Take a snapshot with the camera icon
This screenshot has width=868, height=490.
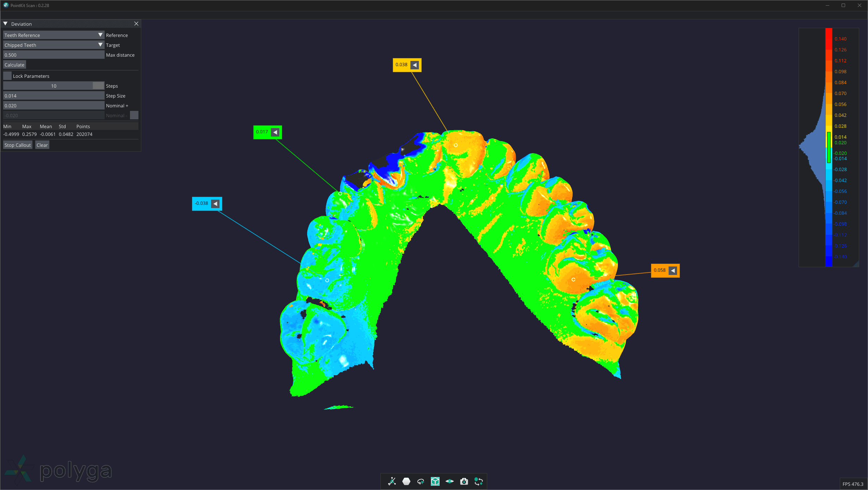click(x=464, y=482)
